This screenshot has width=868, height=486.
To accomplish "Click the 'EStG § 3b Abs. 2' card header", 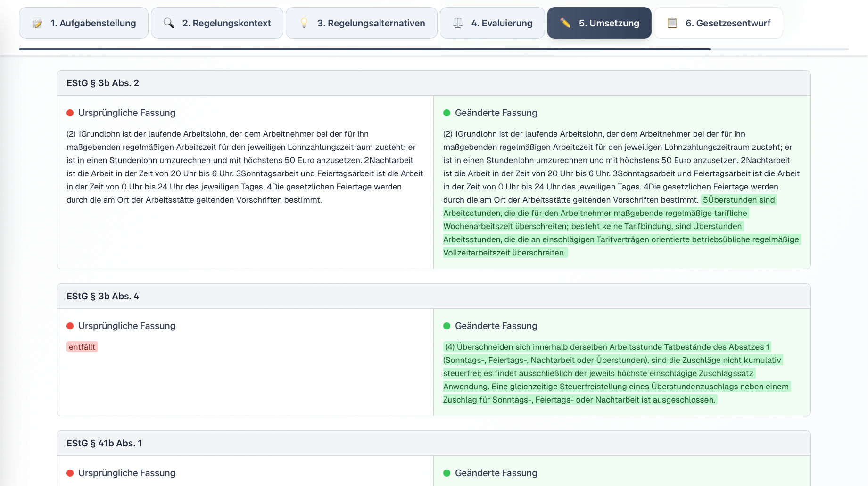I will pos(434,83).
